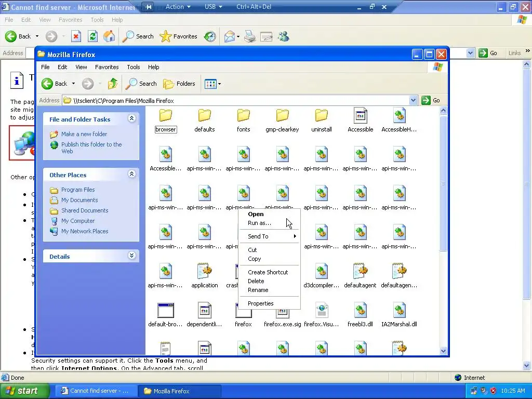532x399 pixels.
Task: Select the default-bro... application icon
Action: click(x=166, y=310)
